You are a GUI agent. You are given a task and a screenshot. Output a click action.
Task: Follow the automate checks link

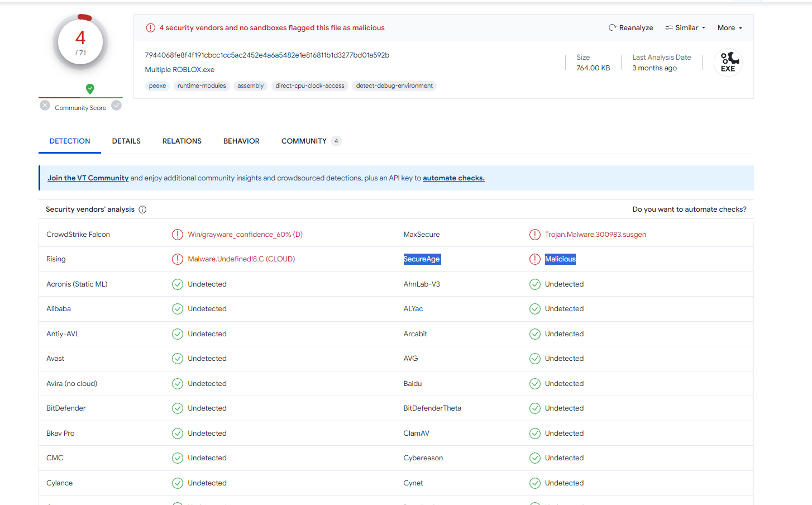[x=453, y=178]
